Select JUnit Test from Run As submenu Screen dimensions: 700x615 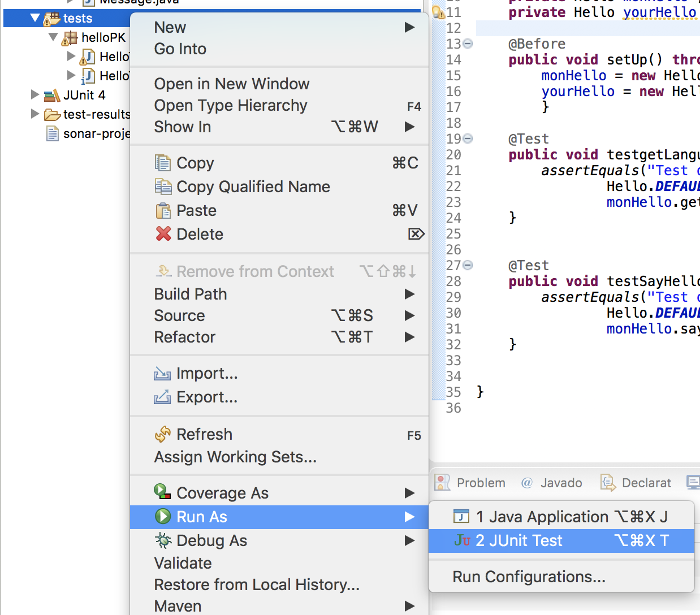point(518,541)
